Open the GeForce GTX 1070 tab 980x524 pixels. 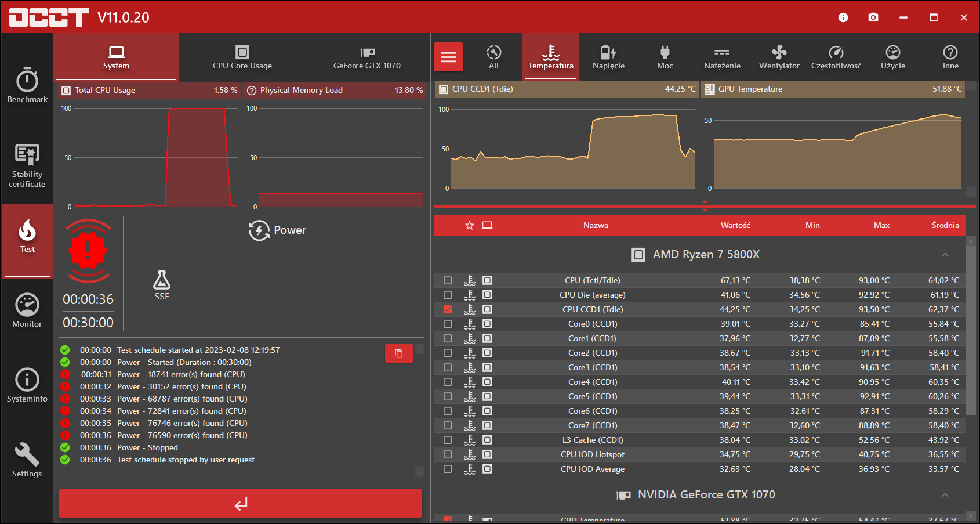click(x=367, y=57)
